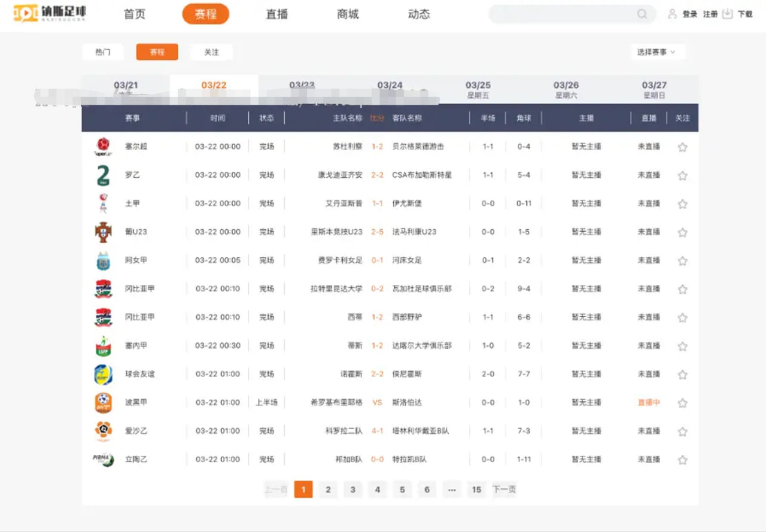The width and height of the screenshot is (766, 532).
Task: Click the 罗乙 league logo icon
Action: (x=103, y=175)
